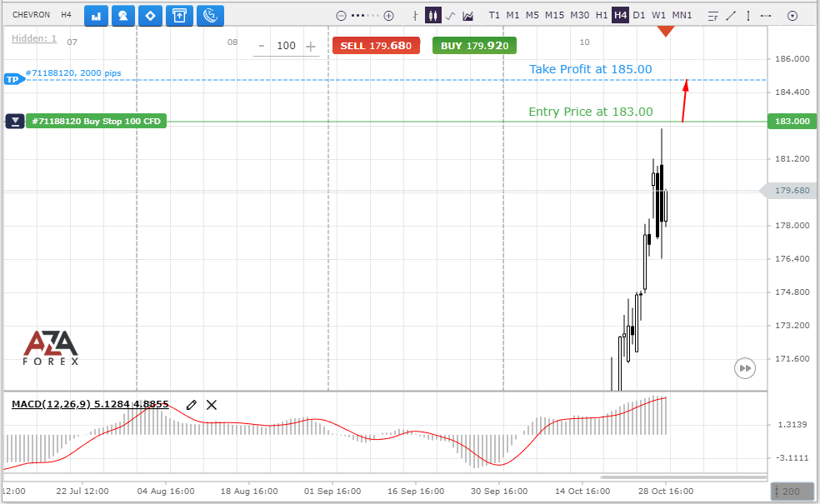Image resolution: width=820 pixels, height=504 pixels.
Task: Select the M5 timeframe
Action: tap(532, 15)
